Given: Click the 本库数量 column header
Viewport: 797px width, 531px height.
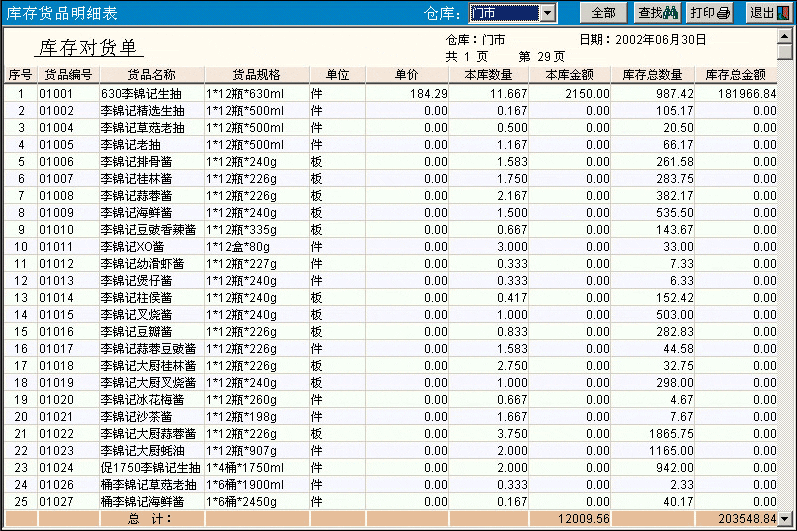Looking at the screenshot, I should 488,75.
